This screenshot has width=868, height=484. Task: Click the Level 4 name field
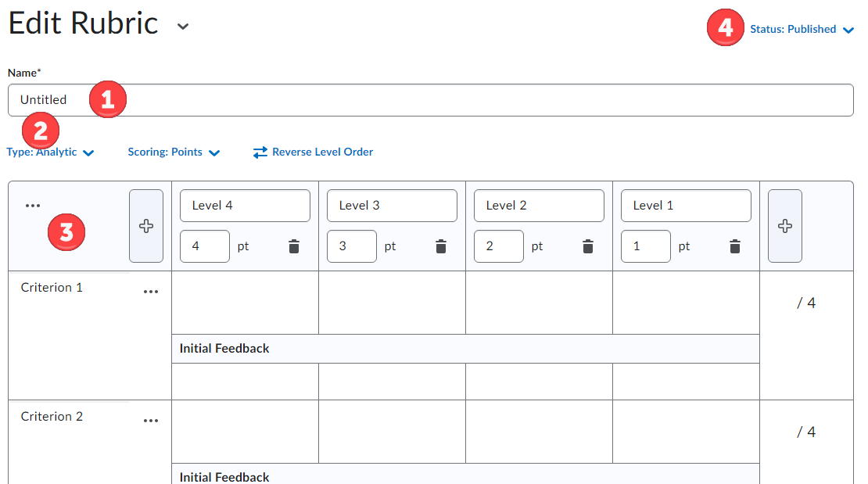click(x=245, y=206)
